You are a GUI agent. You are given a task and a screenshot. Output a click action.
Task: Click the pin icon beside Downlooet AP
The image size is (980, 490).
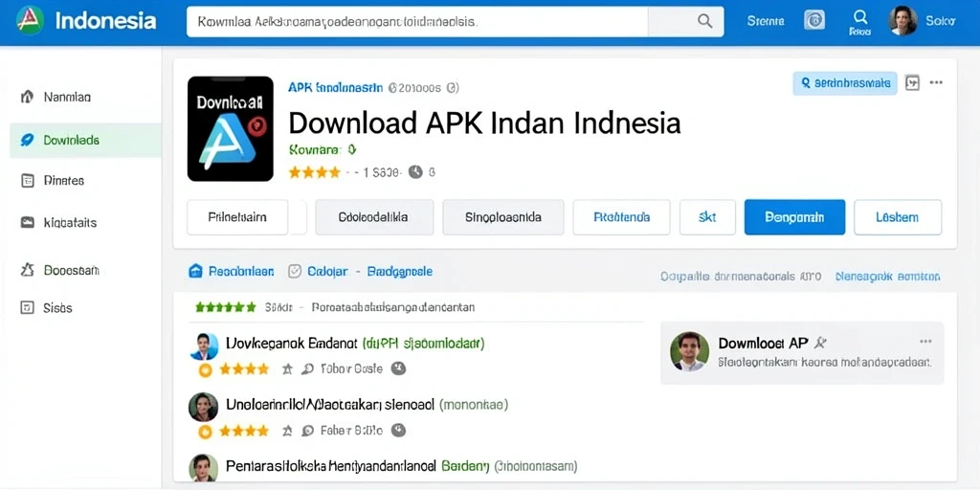[x=821, y=342]
